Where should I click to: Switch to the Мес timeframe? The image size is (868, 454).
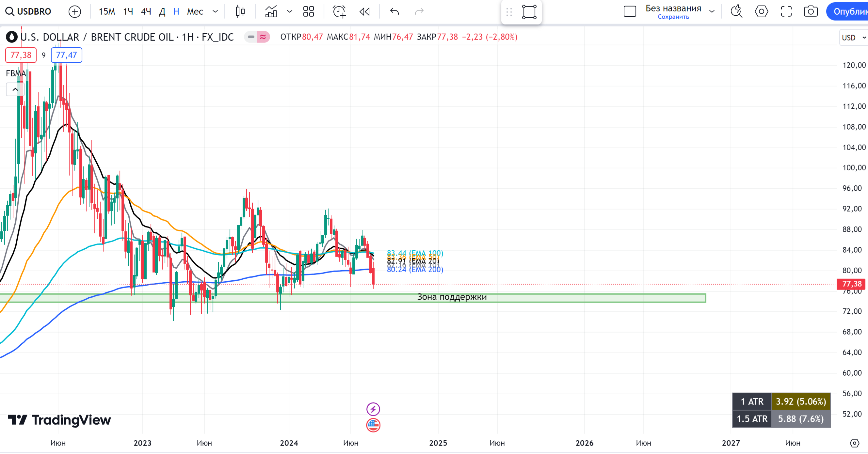[x=195, y=11]
